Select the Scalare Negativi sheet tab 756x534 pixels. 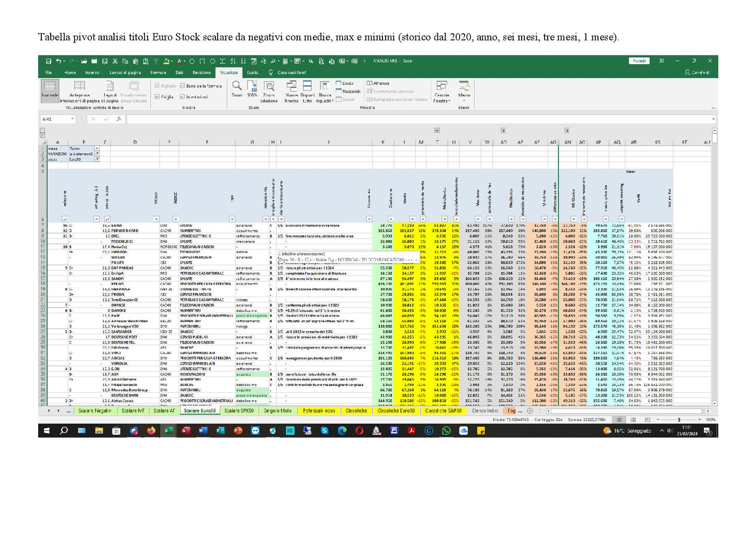[x=95, y=411]
